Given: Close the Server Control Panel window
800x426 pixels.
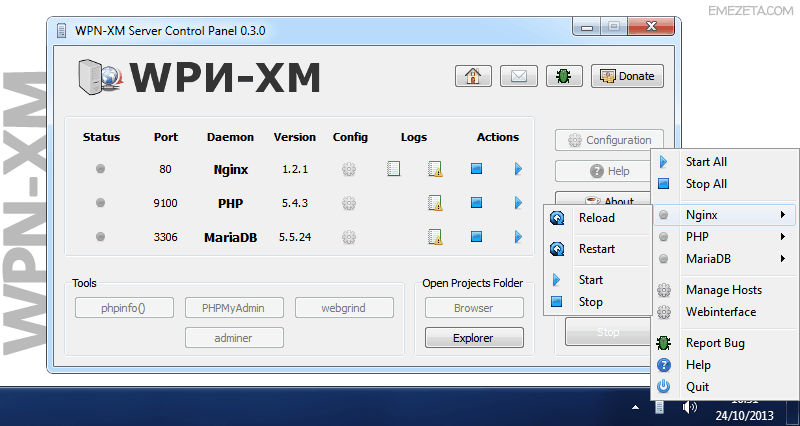Looking at the screenshot, I should click(x=651, y=26).
